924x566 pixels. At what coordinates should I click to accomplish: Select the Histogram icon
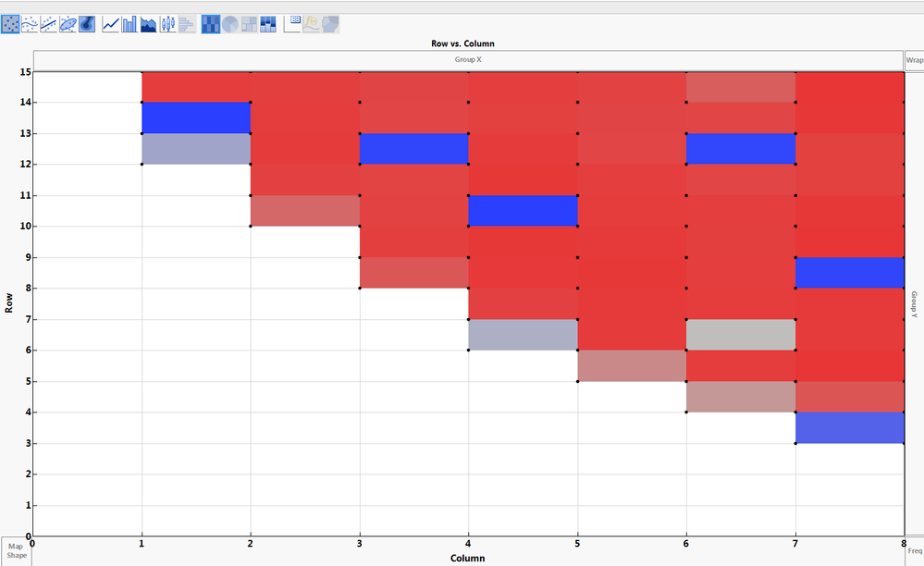[x=187, y=24]
